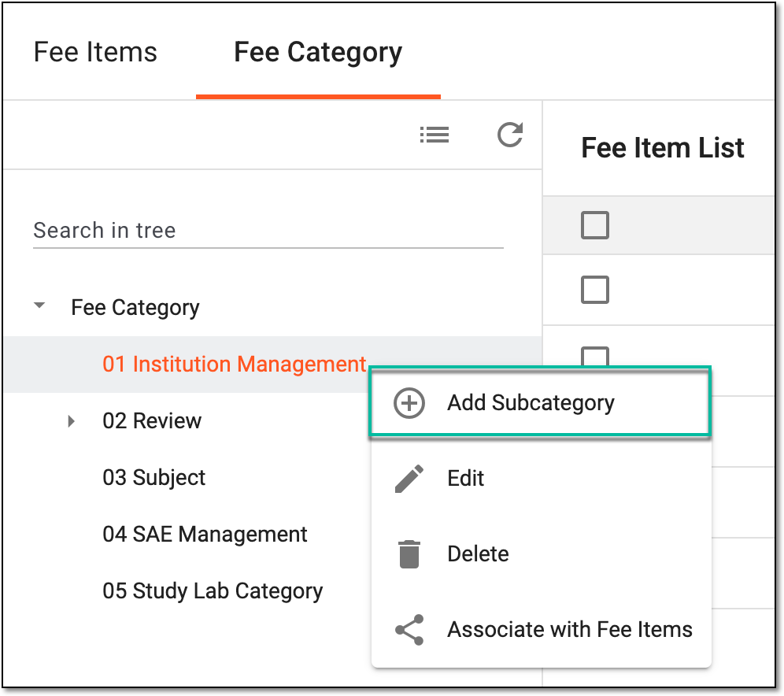This screenshot has height=696, width=784.
Task: Collapse the Fee Category root node
Action: [39, 305]
